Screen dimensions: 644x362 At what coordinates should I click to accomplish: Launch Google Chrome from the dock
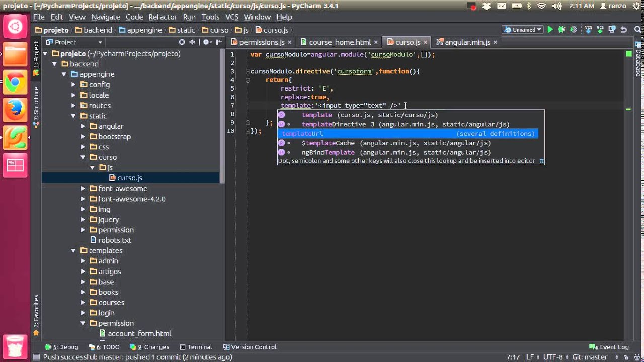pyautogui.click(x=15, y=82)
